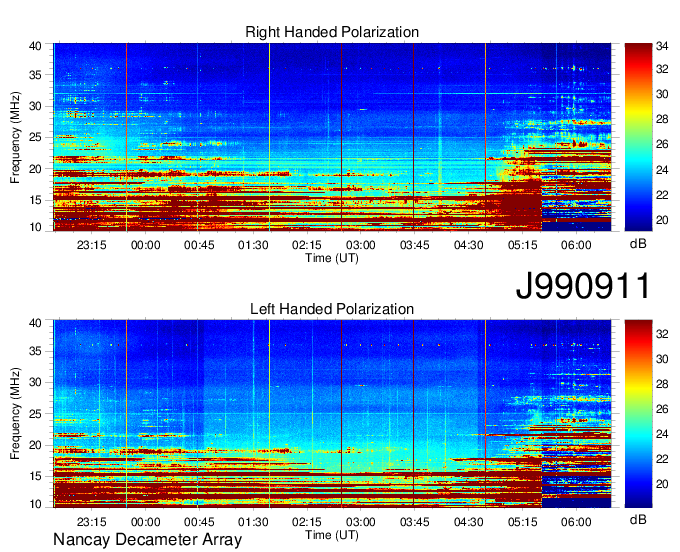Screen dimensions: 680x552
Task: Click the 10 MHz tick on Left Handed plot
Action: (35, 504)
